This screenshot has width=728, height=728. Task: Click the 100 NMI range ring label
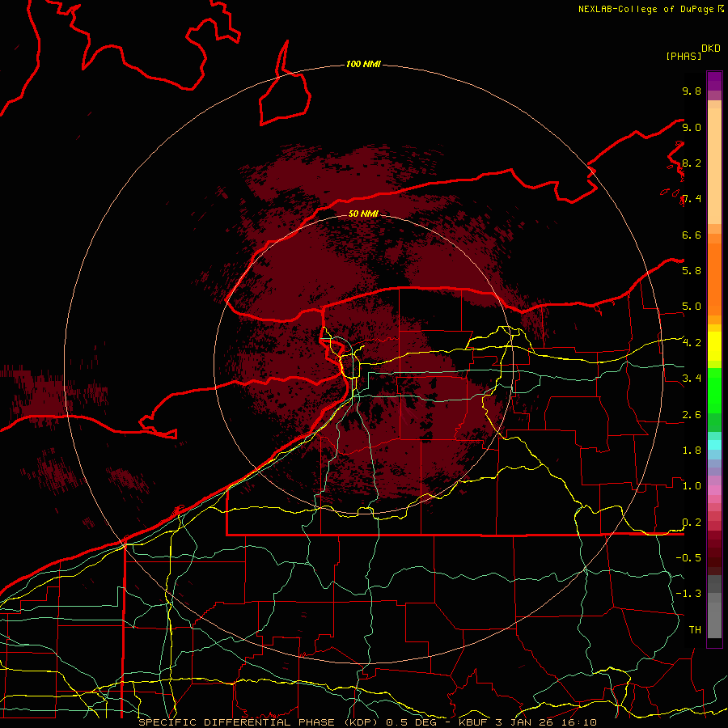click(363, 64)
